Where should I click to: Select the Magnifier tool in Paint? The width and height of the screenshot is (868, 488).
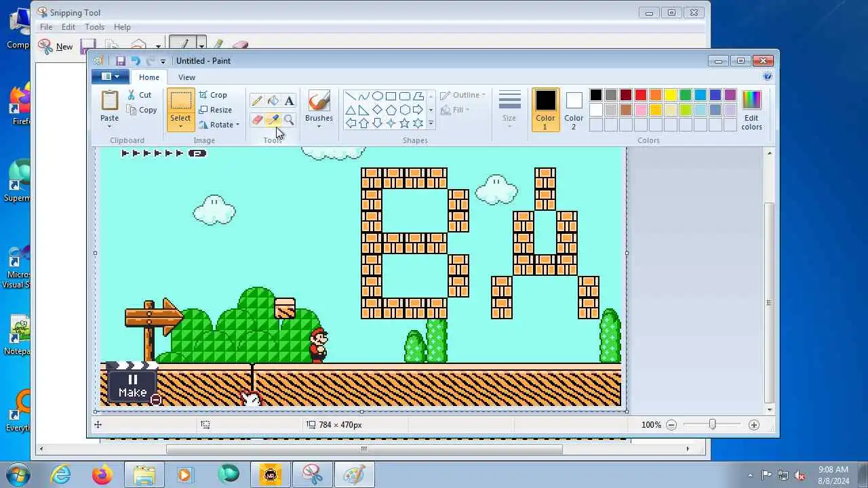(x=289, y=120)
